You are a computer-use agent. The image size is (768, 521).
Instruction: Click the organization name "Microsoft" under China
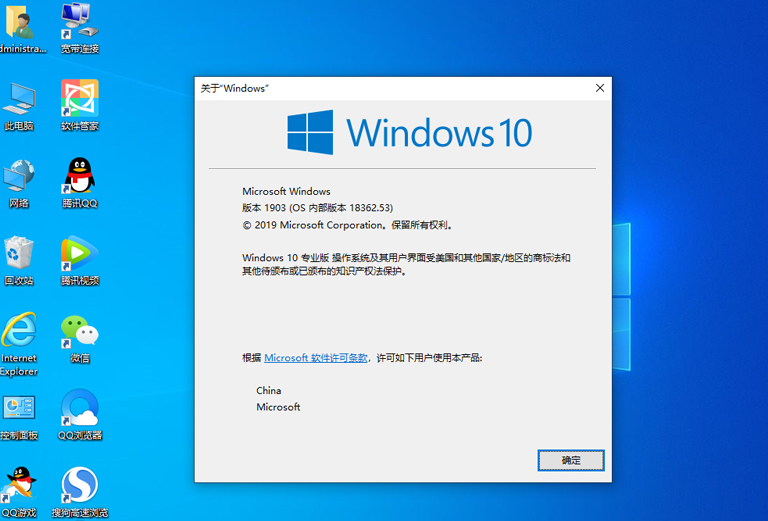(x=278, y=407)
